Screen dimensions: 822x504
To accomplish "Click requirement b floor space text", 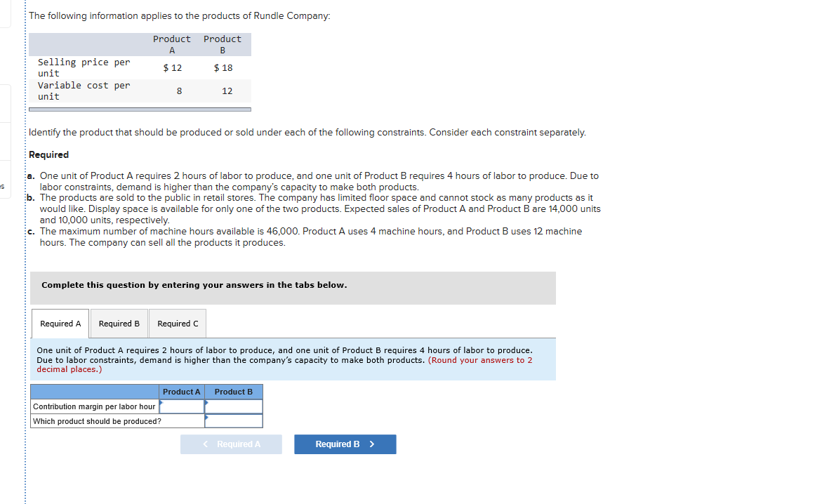I will point(320,208).
